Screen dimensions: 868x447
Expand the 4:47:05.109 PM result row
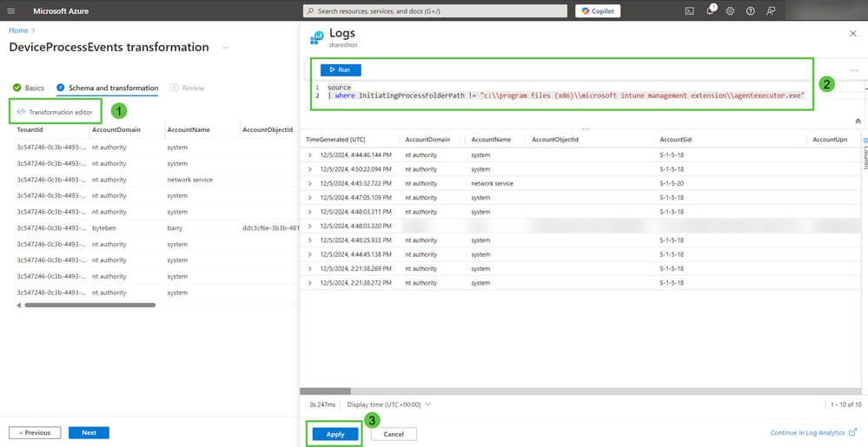[x=310, y=198]
